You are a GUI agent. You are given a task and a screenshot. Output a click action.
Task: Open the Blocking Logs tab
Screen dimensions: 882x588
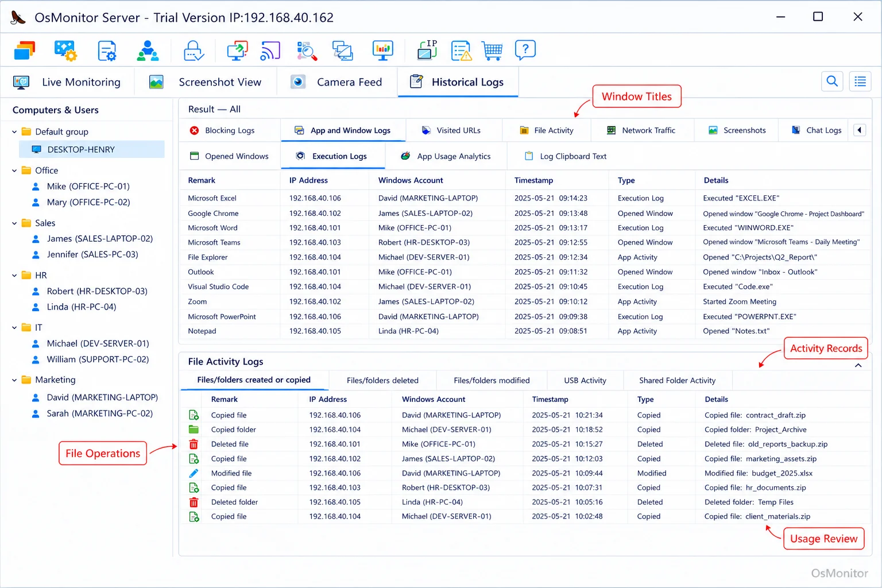230,130
